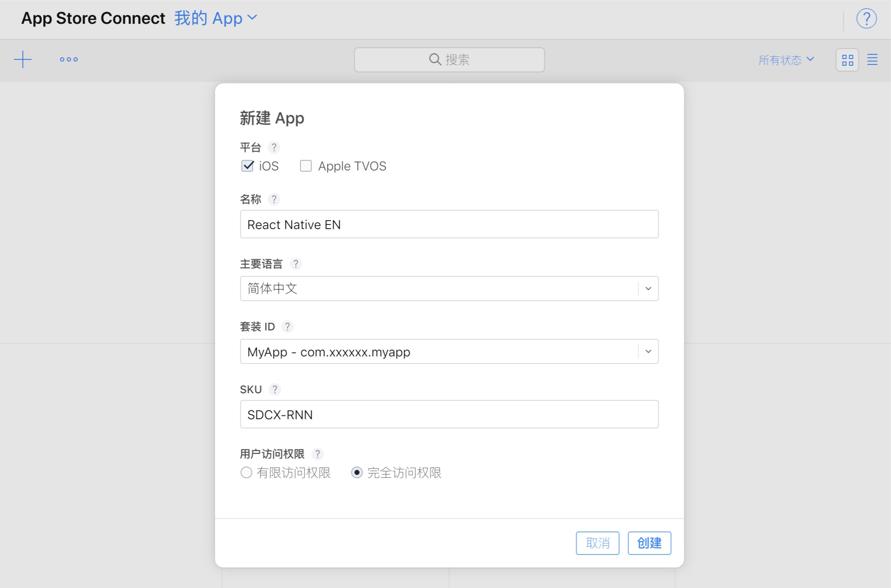
Task: Open the 所有状态 filter dropdown
Action: click(x=786, y=60)
